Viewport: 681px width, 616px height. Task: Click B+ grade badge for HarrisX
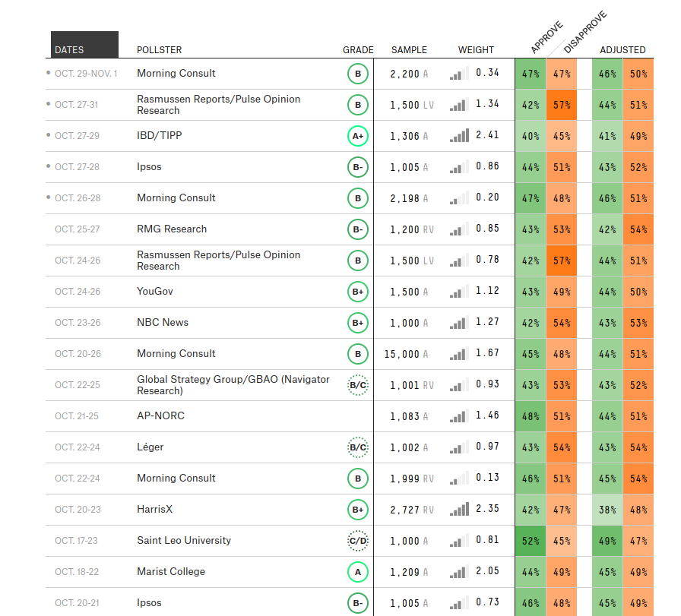pos(358,510)
